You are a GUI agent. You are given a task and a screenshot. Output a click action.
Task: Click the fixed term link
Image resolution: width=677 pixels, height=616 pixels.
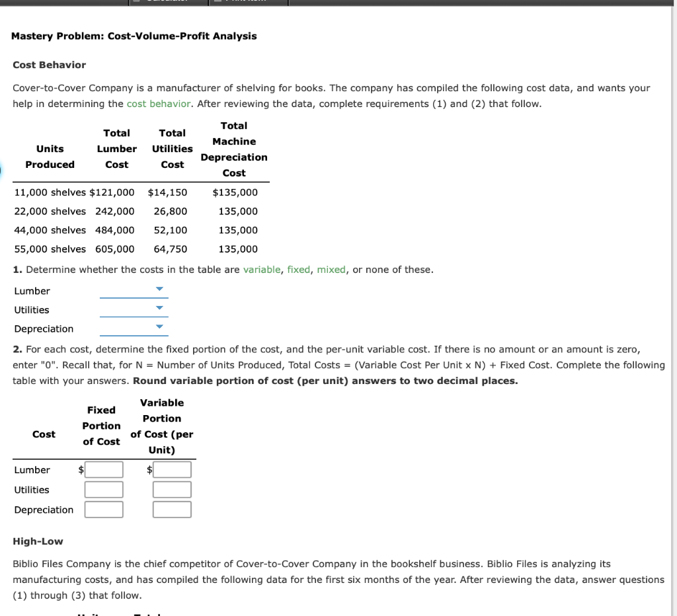pyautogui.click(x=298, y=270)
